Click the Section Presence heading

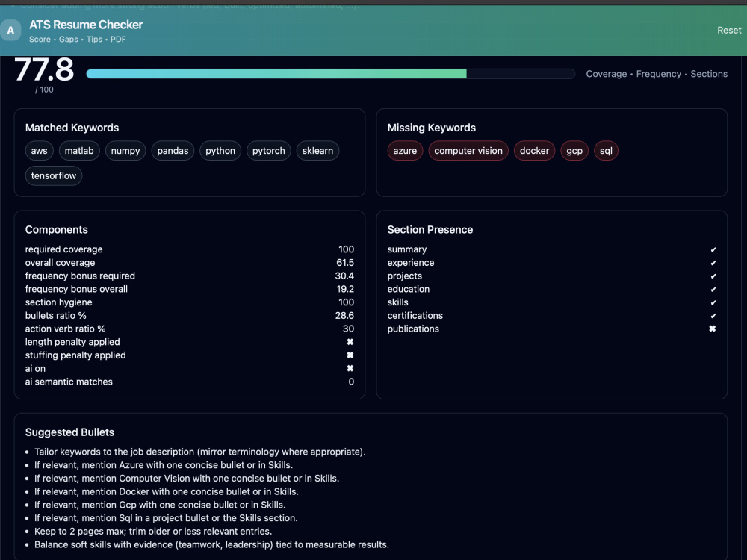430,229
